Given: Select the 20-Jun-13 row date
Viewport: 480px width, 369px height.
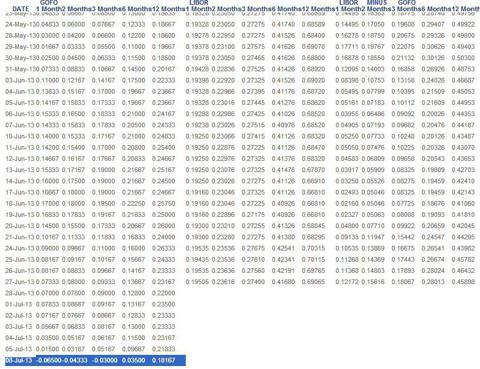Looking at the screenshot, I should pos(20,226).
